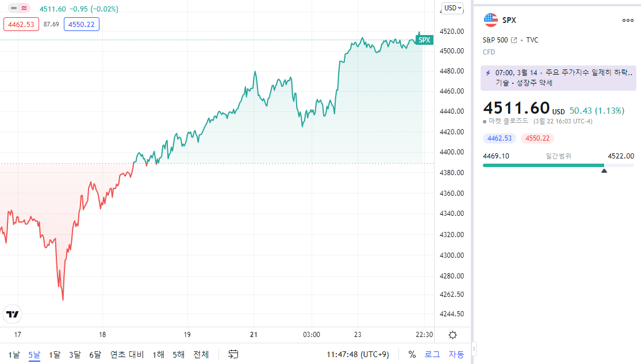Open the go-to-date calendar icon

233,354
